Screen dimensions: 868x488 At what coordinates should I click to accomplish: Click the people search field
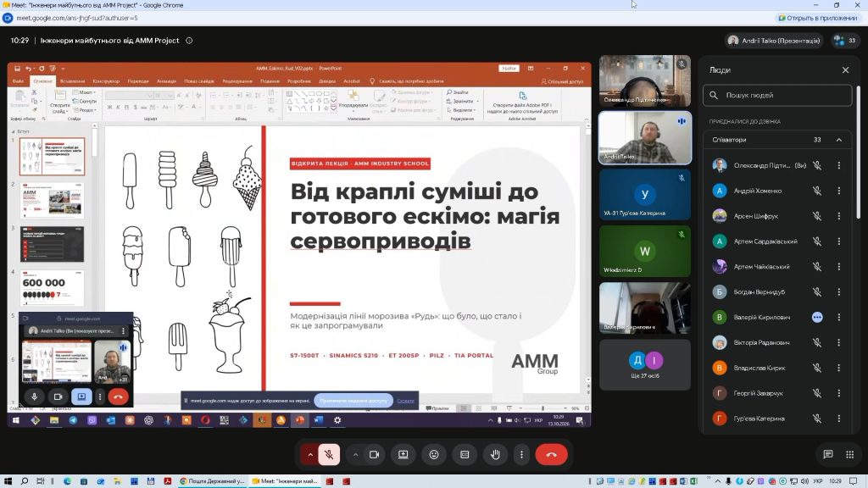tap(777, 95)
